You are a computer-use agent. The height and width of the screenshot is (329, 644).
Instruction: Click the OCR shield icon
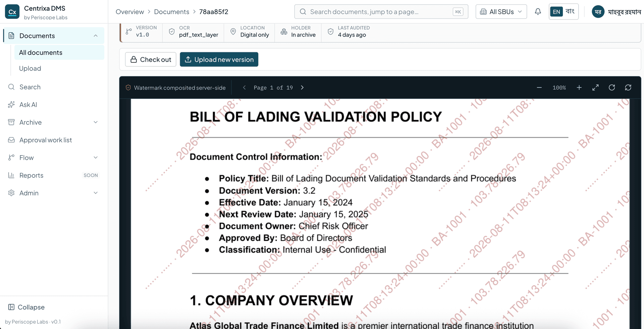pos(172,32)
